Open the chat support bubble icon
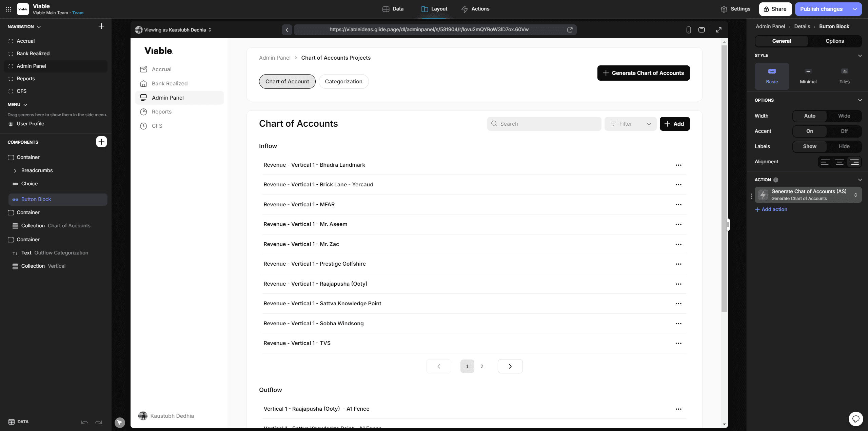Screen dimensions: 868x431 coord(856,419)
